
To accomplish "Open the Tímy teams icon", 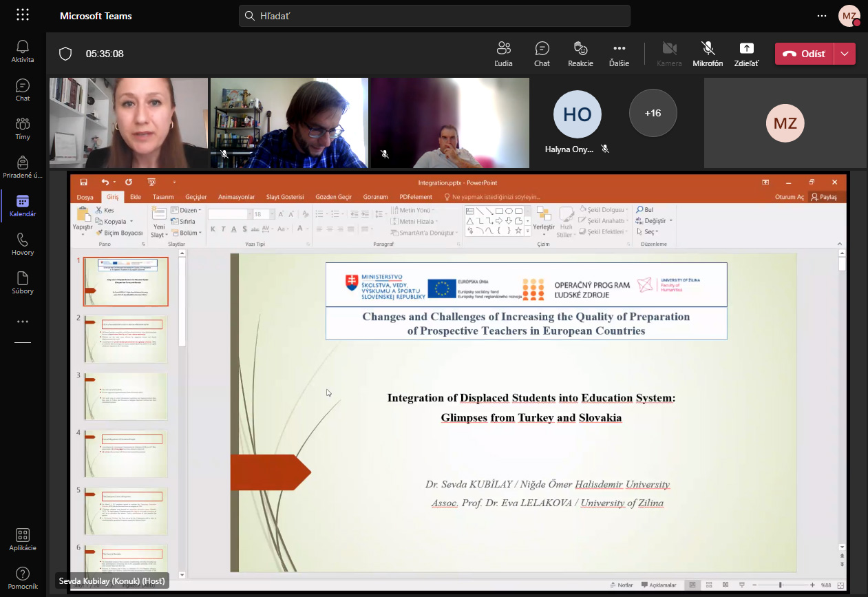I will tap(22, 128).
